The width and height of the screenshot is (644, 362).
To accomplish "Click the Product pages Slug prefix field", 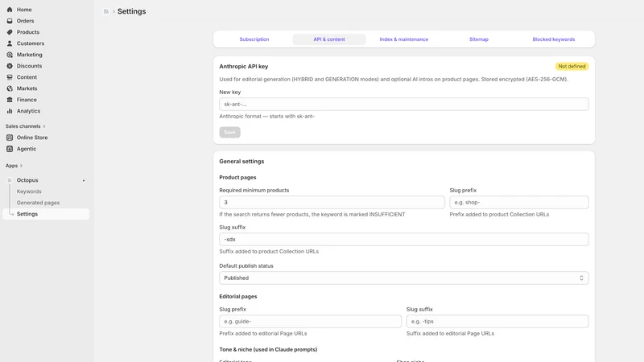I will (x=519, y=203).
